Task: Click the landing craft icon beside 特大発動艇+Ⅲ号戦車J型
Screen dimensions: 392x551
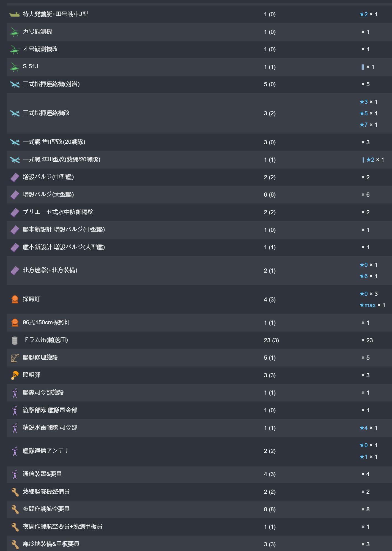Action: pyautogui.click(x=15, y=14)
